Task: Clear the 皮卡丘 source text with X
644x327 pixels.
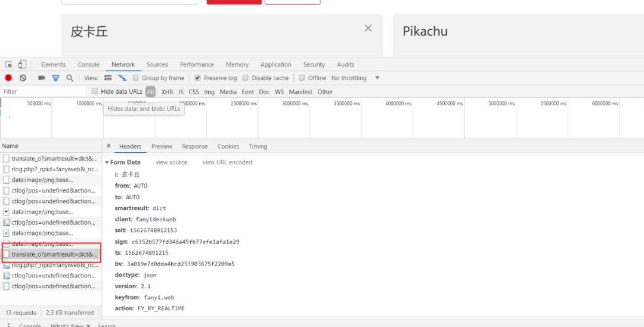Action: (368, 28)
